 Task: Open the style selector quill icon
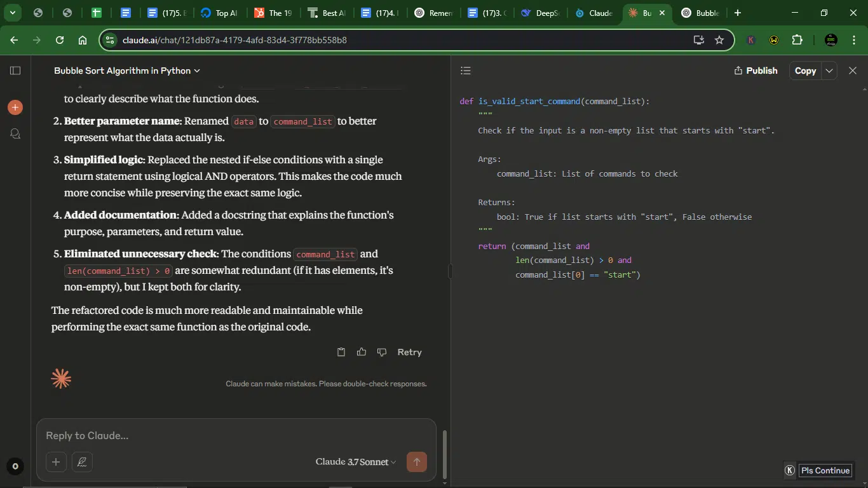pos(82,462)
